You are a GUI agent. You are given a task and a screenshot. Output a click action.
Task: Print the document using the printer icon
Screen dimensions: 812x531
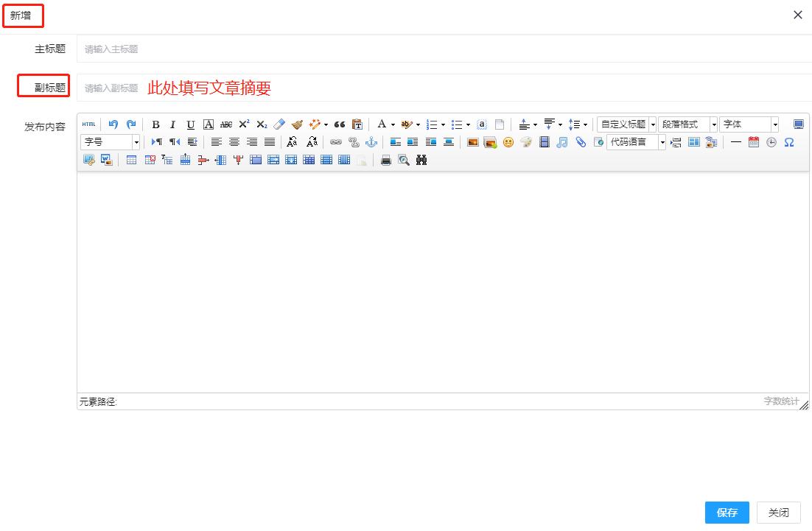click(384, 160)
